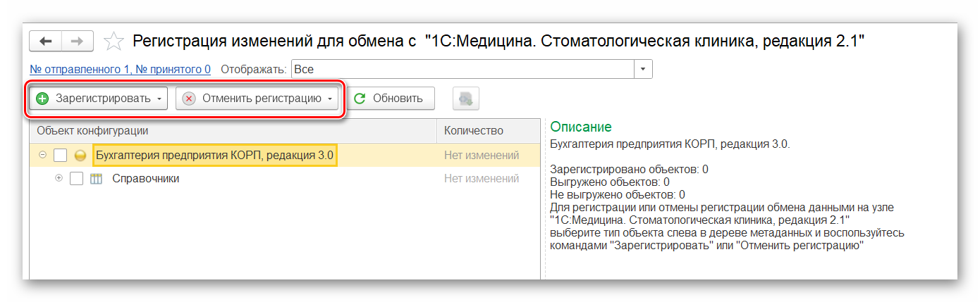This screenshot has width=980, height=302.
Task: Select Бухгалтерия предприятия КОРП, редакция 3.0 row
Action: (x=285, y=156)
